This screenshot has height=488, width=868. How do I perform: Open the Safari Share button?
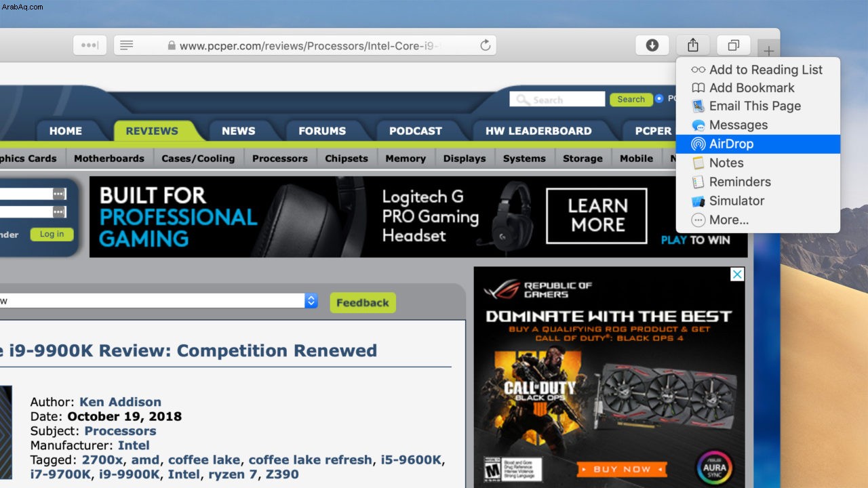pyautogui.click(x=693, y=45)
